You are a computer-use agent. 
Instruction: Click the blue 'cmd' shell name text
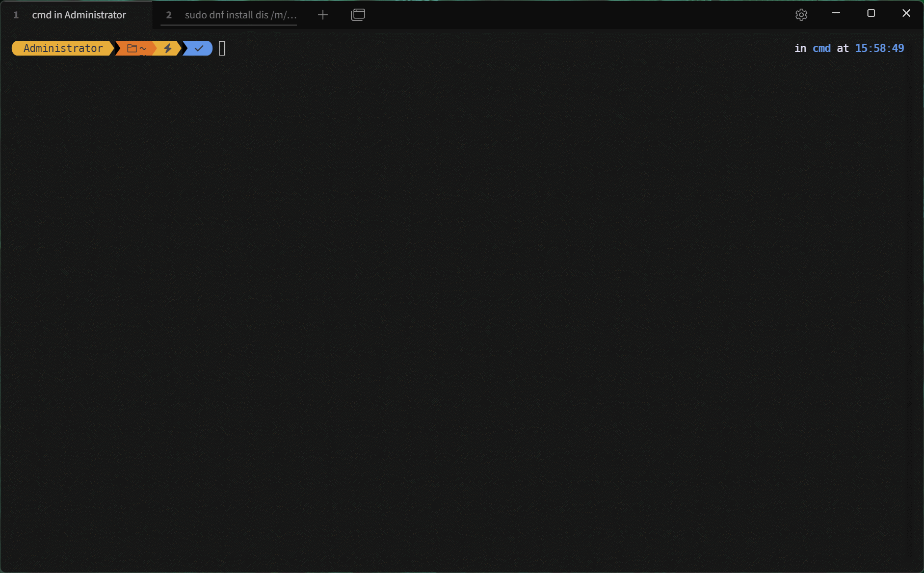pyautogui.click(x=821, y=48)
